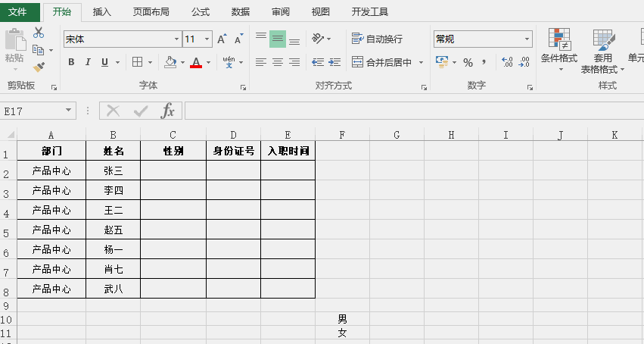The height and width of the screenshot is (344, 644).
Task: Center text horizontally
Action: pyautogui.click(x=278, y=62)
